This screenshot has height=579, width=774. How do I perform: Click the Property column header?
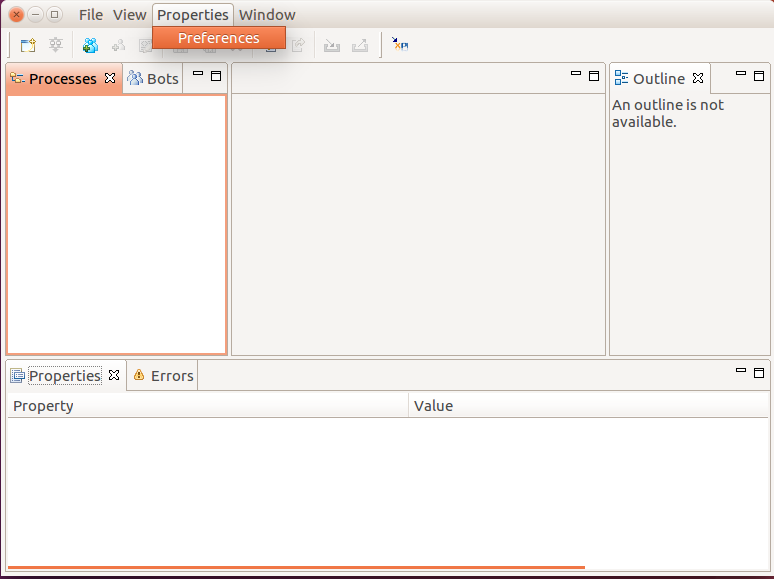point(208,406)
